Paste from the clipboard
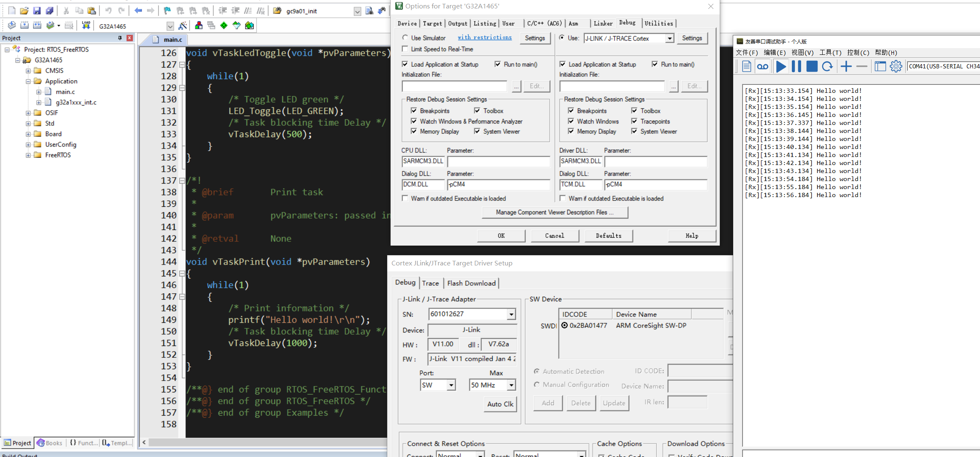Screen dimensions: 980x457 (92, 11)
